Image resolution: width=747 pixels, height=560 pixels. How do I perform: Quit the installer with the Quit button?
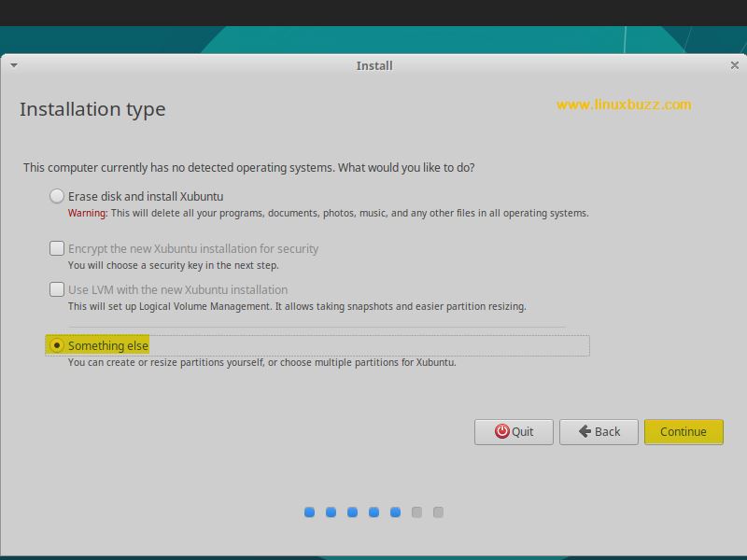(514, 432)
